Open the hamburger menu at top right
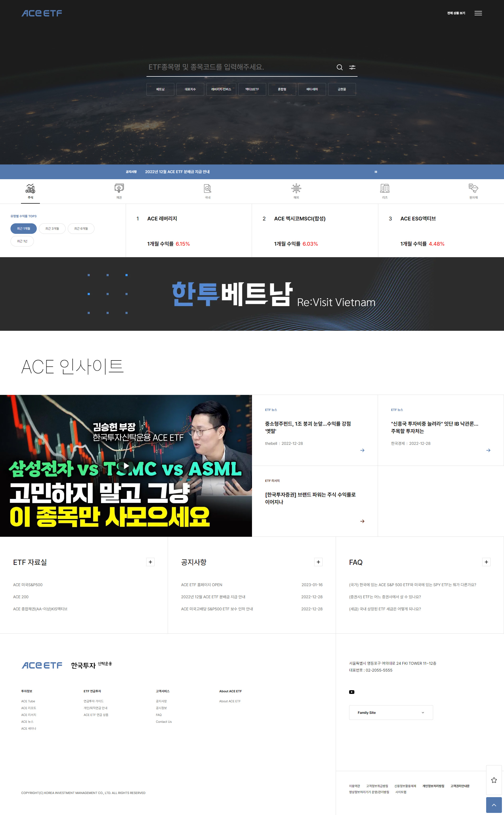This screenshot has height=815, width=504. tap(478, 13)
